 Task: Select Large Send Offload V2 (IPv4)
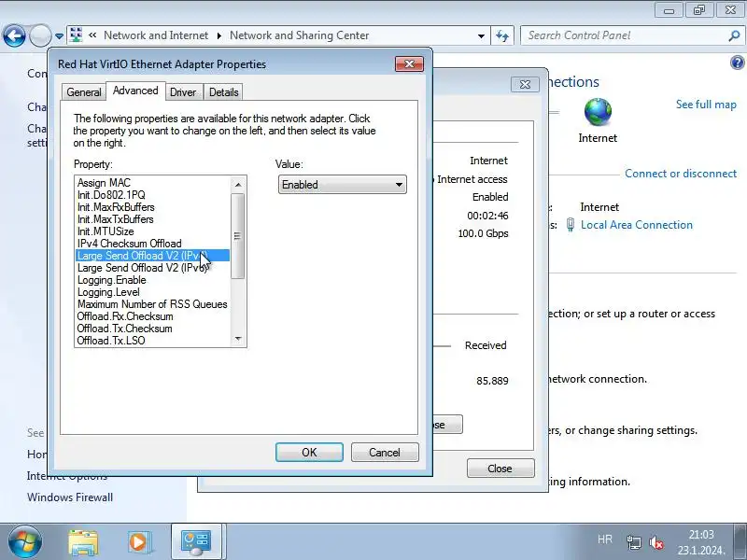152,256
